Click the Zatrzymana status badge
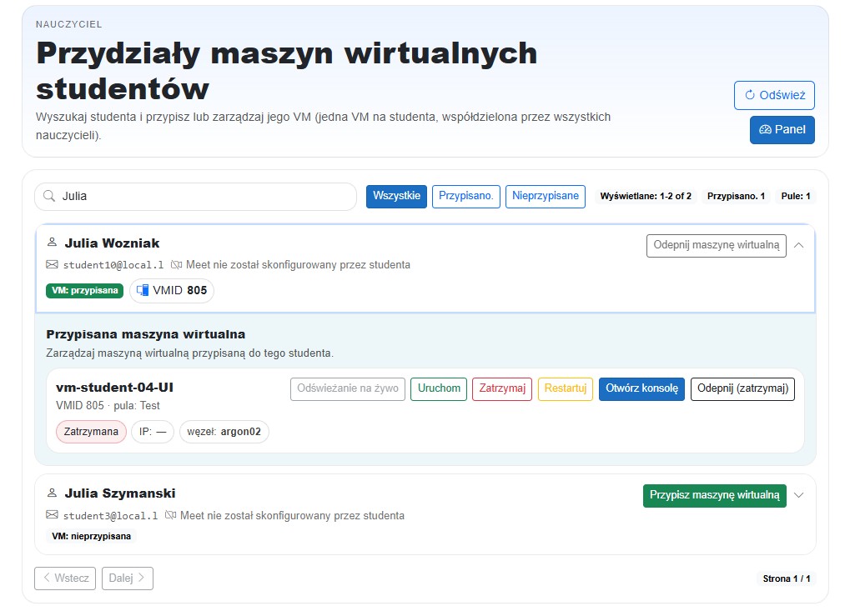Viewport: 850px width, 616px height. 90,431
